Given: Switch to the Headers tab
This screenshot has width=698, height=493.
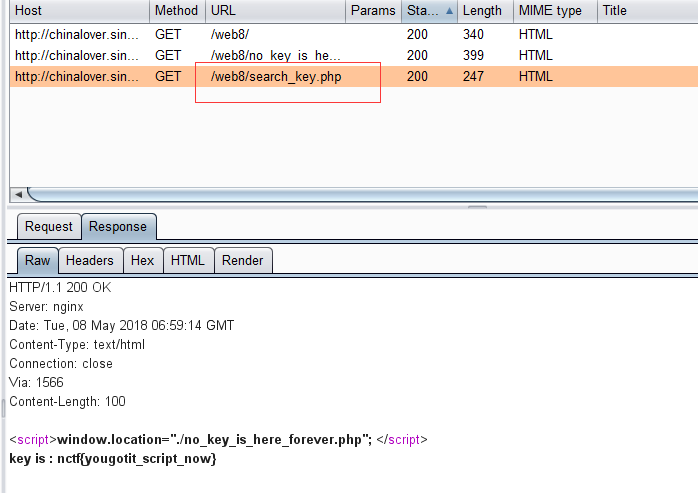Looking at the screenshot, I should pos(90,260).
